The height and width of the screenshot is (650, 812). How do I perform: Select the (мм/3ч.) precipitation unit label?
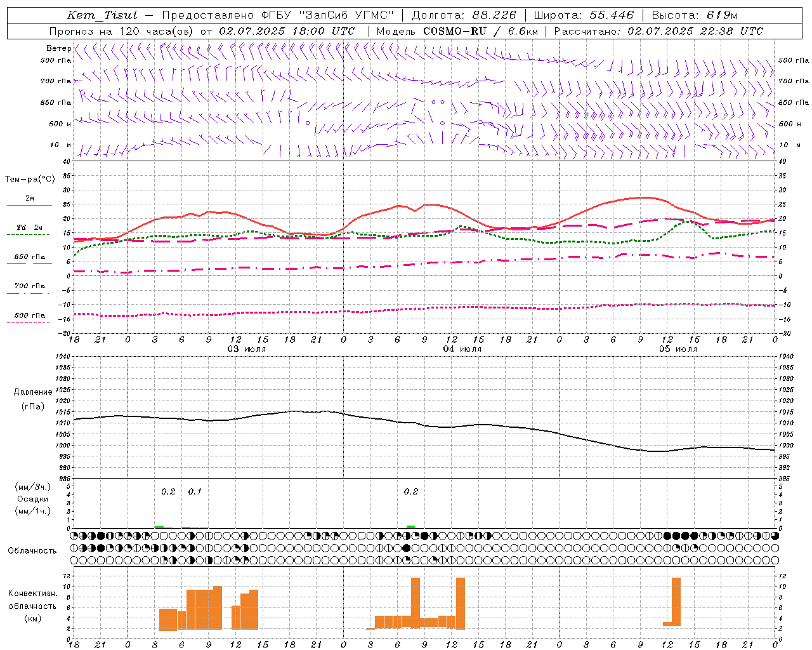[x=33, y=487]
